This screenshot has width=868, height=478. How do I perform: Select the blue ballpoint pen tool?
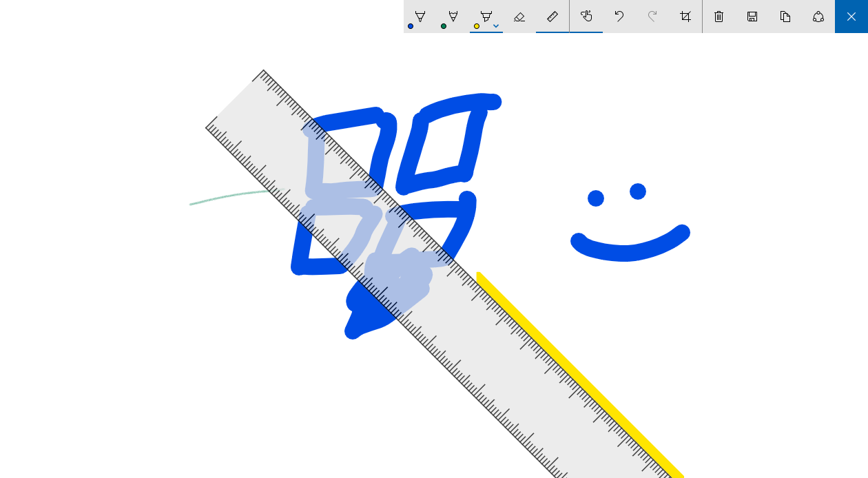point(420,17)
